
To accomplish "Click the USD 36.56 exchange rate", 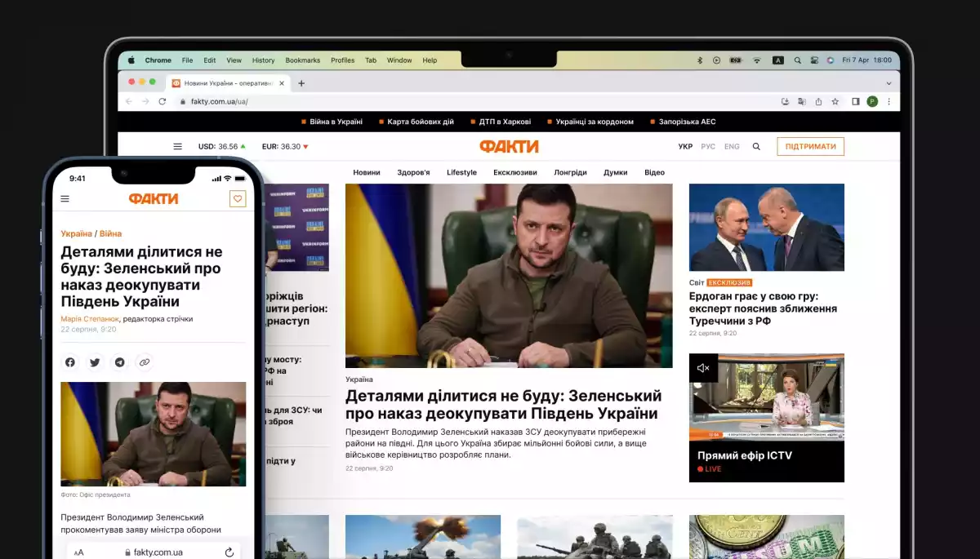I will [222, 147].
